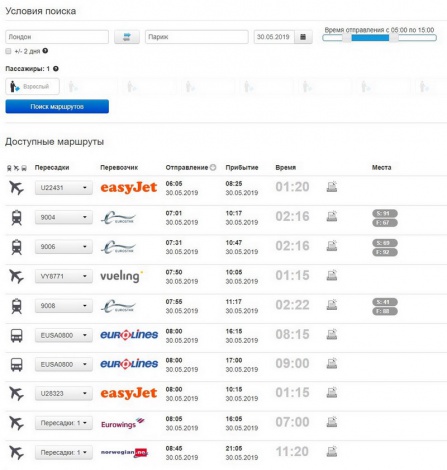Click the Поиск маршрутов button
Viewport: 447px width, 470px height.
pos(57,107)
